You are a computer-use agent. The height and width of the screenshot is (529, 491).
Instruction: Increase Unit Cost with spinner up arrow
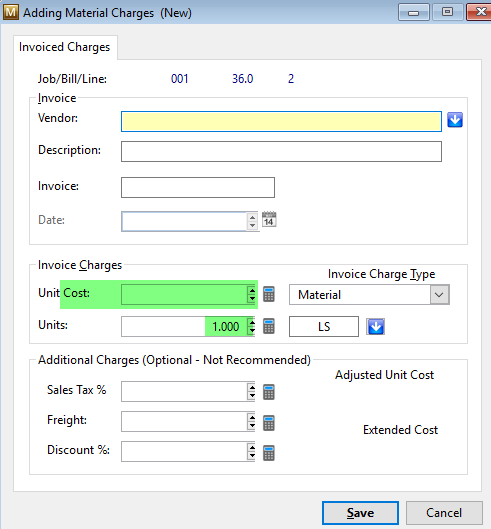(252, 290)
